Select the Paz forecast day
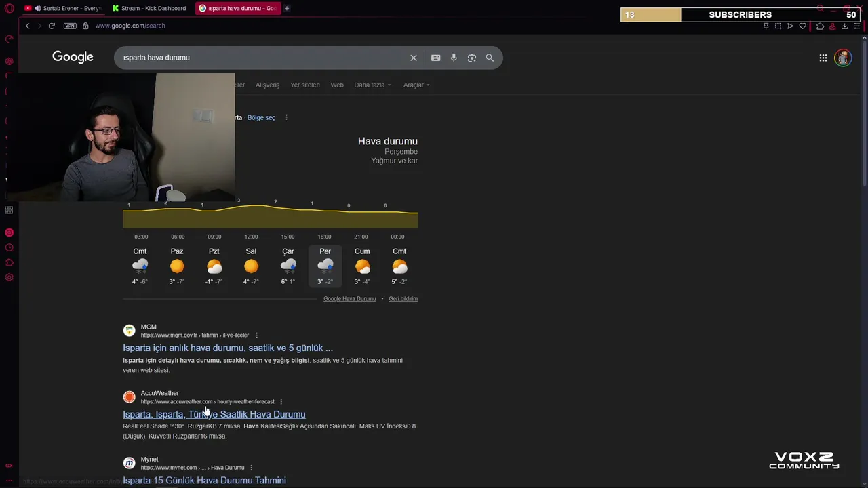The width and height of the screenshot is (868, 488). click(177, 266)
